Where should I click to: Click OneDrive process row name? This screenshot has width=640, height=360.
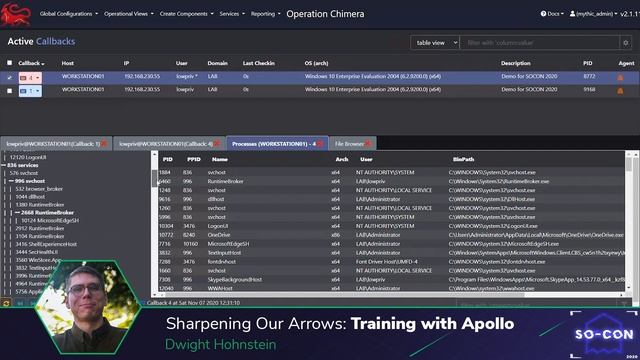[219, 235]
